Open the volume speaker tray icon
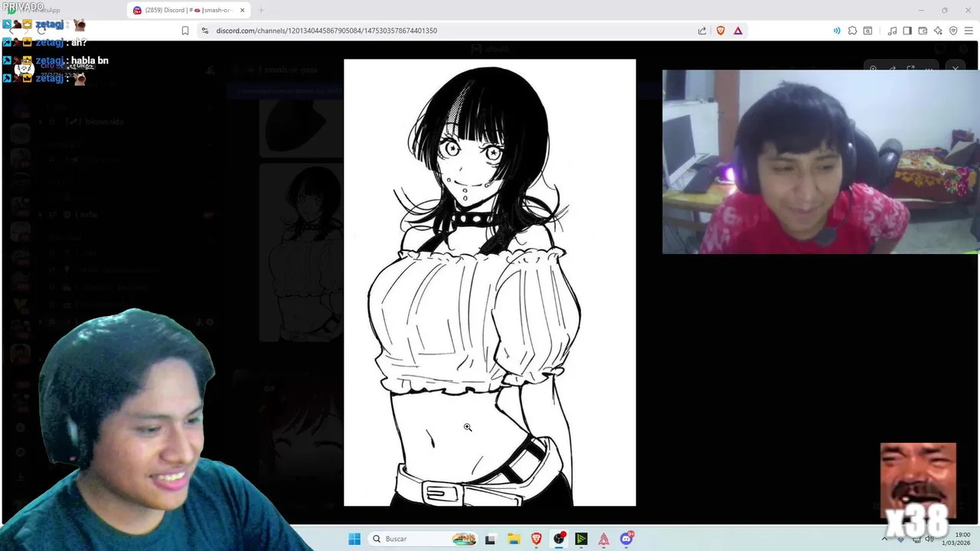Image resolution: width=980 pixels, height=551 pixels. coord(929,539)
